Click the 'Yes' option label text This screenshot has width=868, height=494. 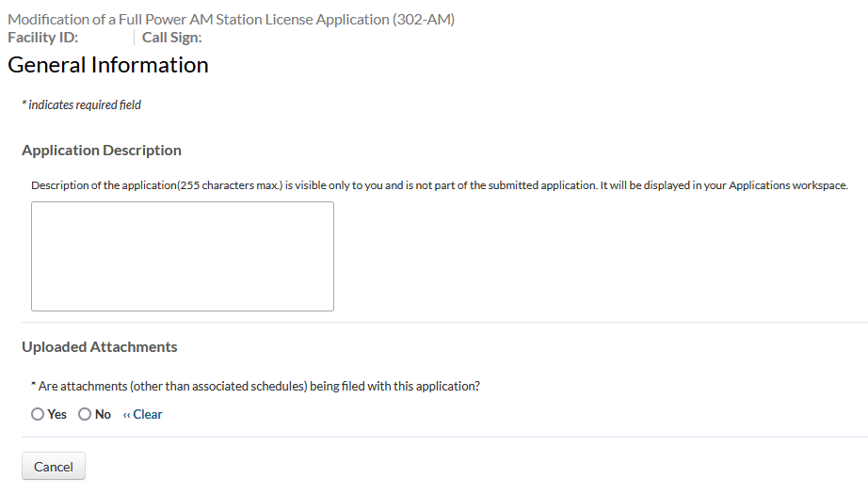57,414
